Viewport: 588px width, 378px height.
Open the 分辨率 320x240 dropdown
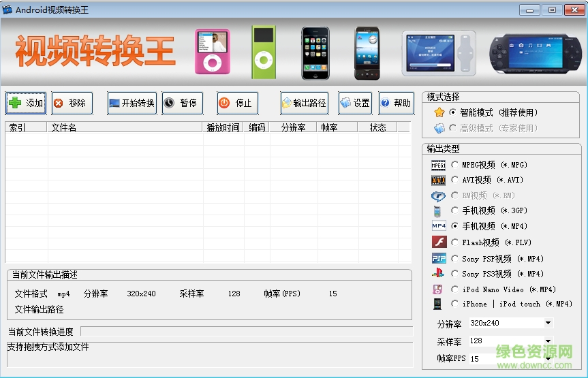pos(548,323)
